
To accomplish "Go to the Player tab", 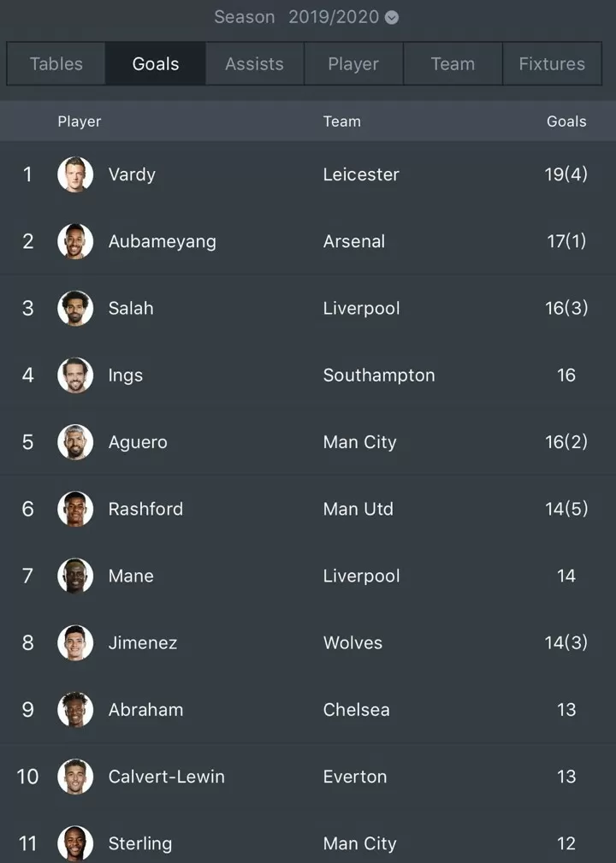I will [353, 64].
